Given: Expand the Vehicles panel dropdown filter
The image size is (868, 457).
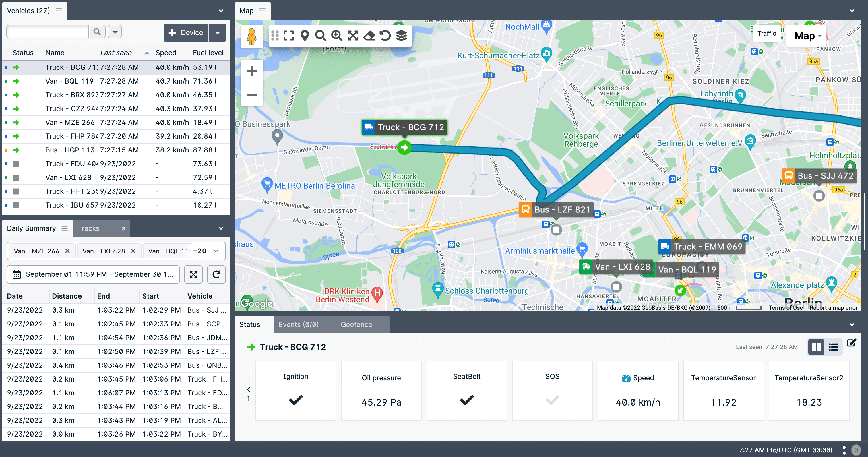Looking at the screenshot, I should tap(115, 32).
